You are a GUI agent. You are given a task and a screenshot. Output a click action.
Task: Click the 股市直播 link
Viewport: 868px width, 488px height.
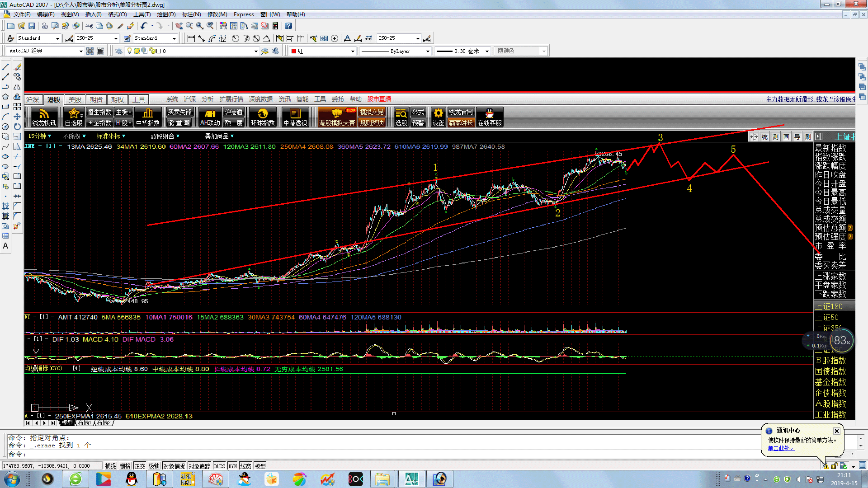[x=379, y=99]
